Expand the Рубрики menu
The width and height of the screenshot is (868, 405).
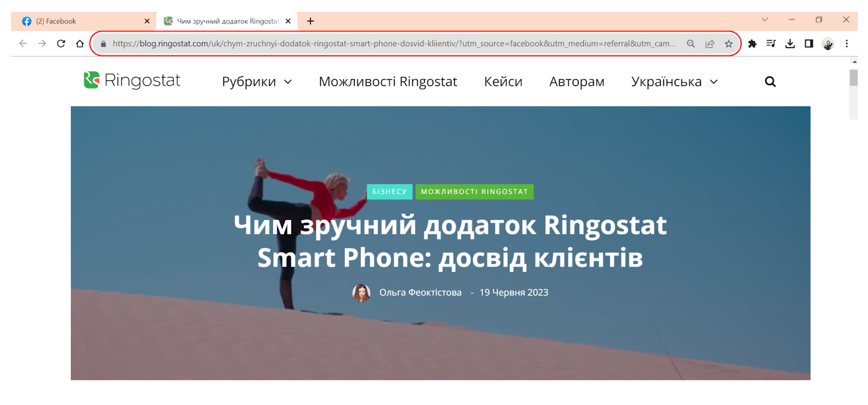point(257,81)
